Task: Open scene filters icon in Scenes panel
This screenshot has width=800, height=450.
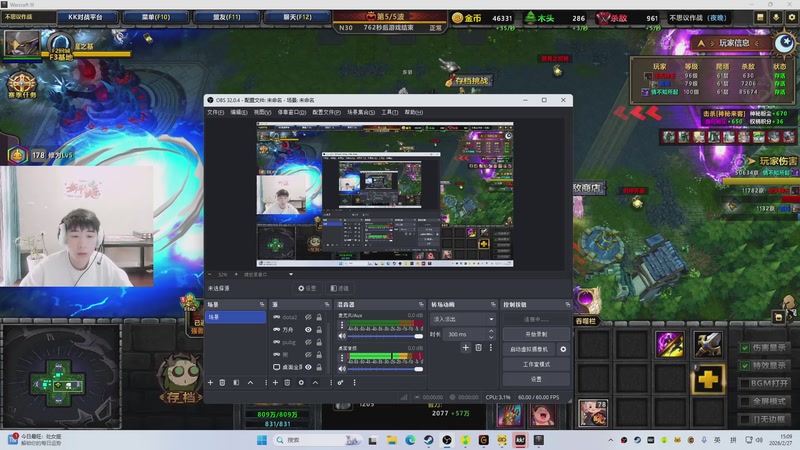Action: tap(236, 382)
